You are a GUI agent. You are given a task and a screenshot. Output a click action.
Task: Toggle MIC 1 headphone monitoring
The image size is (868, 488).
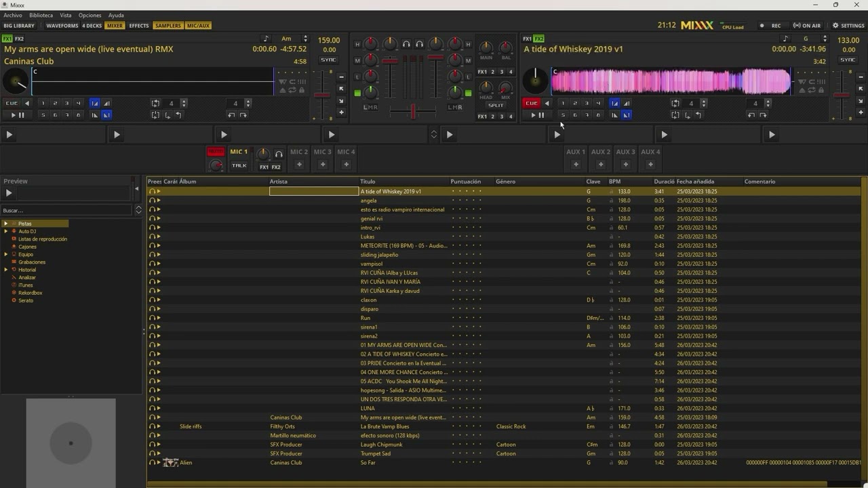(279, 155)
